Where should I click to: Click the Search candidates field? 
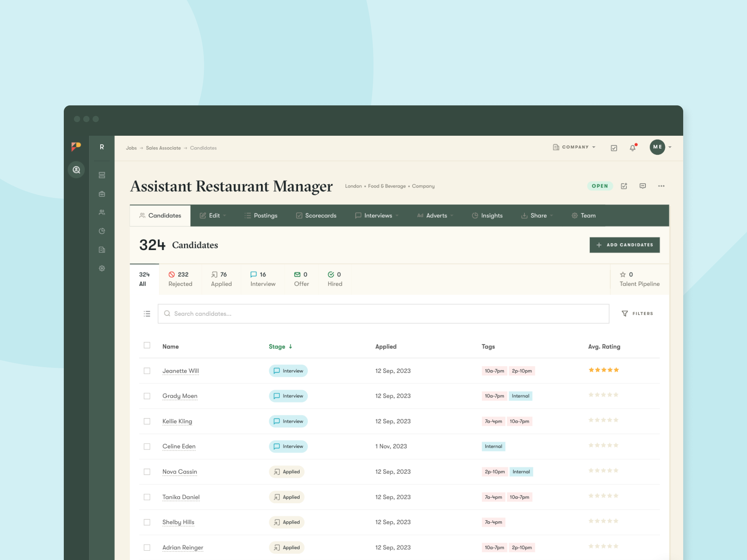pyautogui.click(x=383, y=313)
